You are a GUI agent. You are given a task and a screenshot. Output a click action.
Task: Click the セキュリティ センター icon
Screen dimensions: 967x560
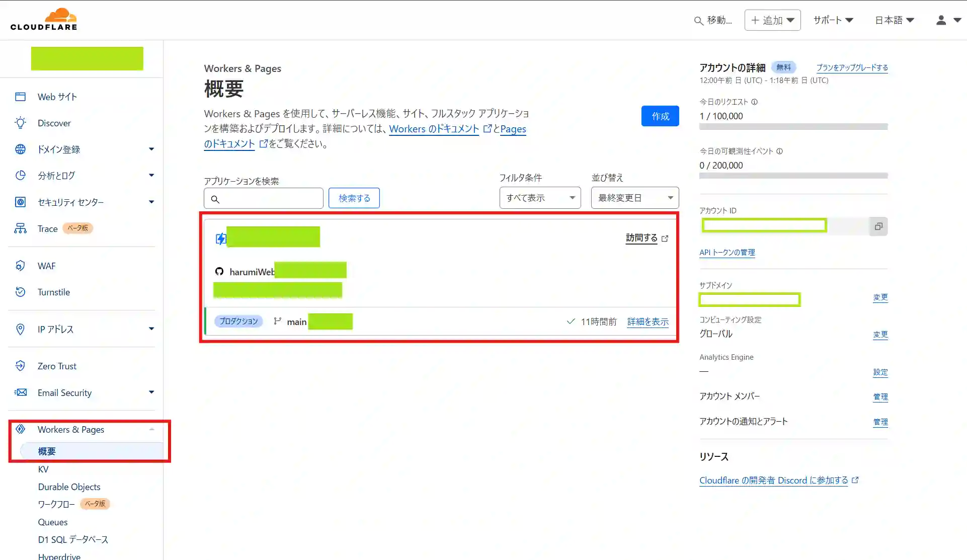click(20, 202)
